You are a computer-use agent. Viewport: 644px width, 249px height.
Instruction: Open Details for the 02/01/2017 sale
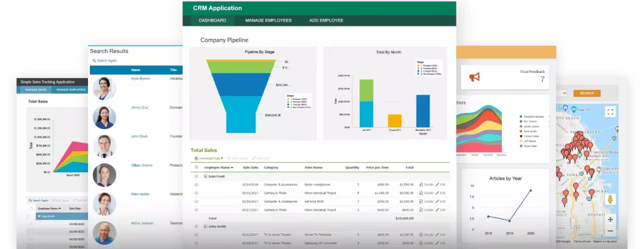pos(426,192)
